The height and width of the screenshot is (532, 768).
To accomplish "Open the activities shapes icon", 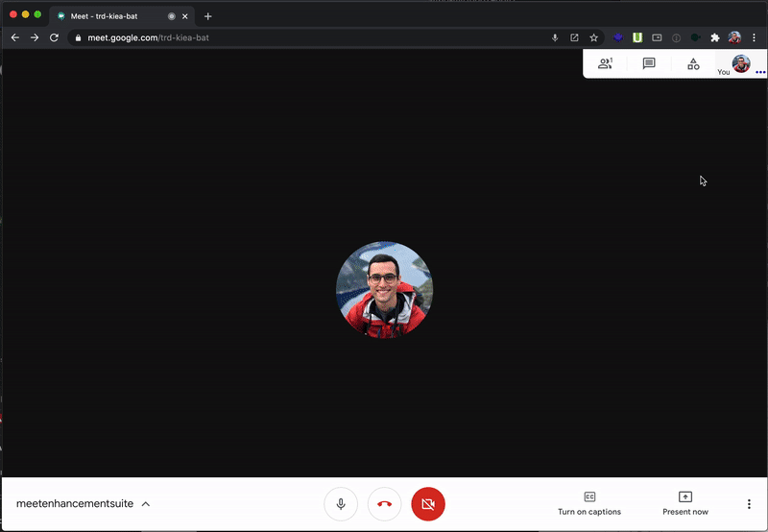I will click(x=693, y=63).
